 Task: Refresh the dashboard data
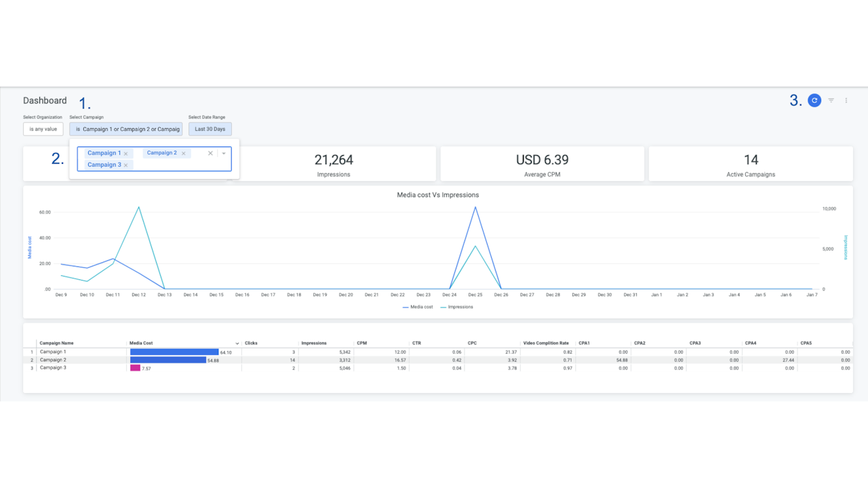pos(814,100)
